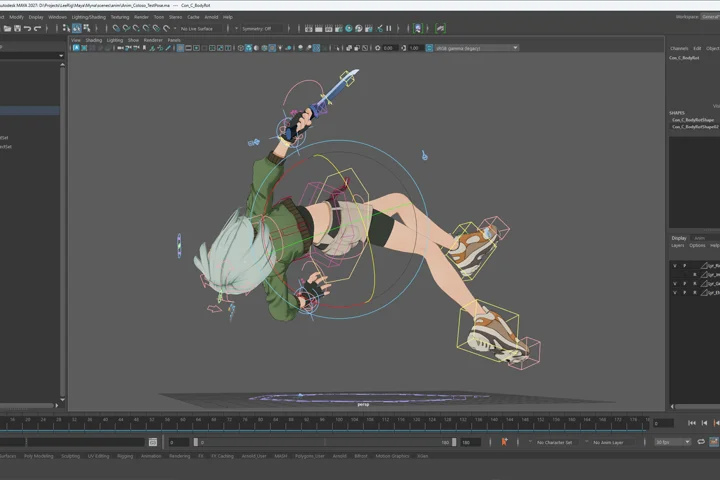Open camera bookmarks in the panel toolbar
720x480 pixels.
point(144,48)
